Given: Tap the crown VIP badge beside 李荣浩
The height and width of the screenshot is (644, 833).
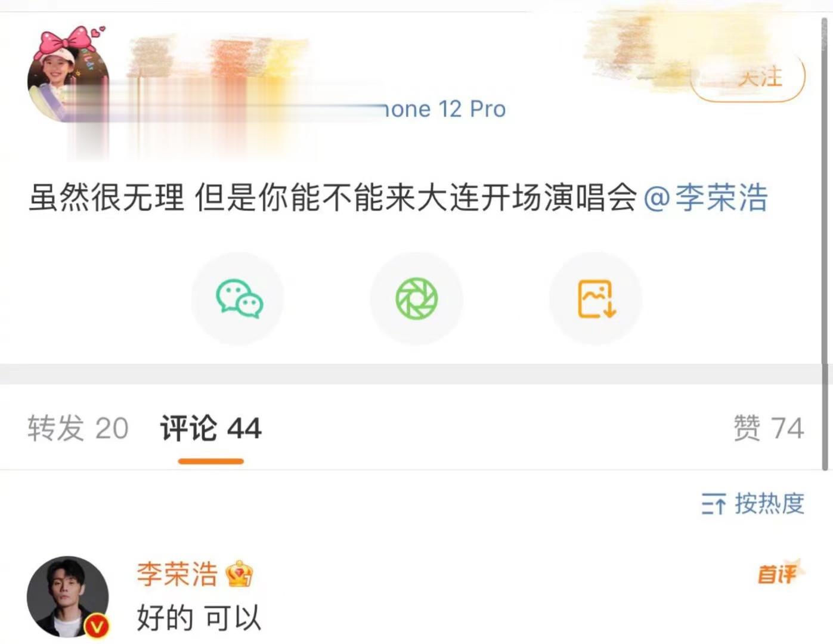Looking at the screenshot, I should [239, 574].
